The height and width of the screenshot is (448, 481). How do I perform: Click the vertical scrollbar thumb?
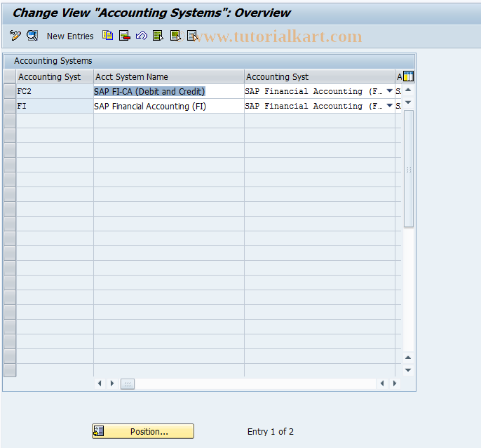tap(409, 169)
